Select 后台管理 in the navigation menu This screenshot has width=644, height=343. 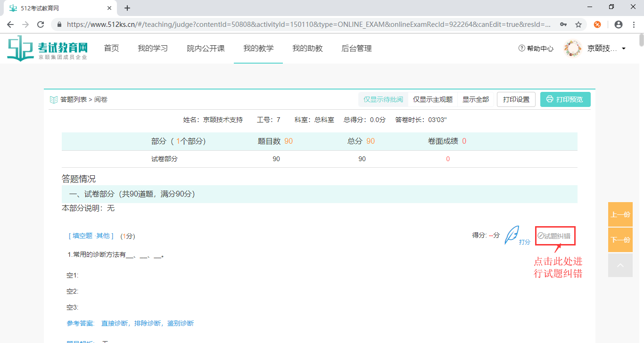pos(356,48)
